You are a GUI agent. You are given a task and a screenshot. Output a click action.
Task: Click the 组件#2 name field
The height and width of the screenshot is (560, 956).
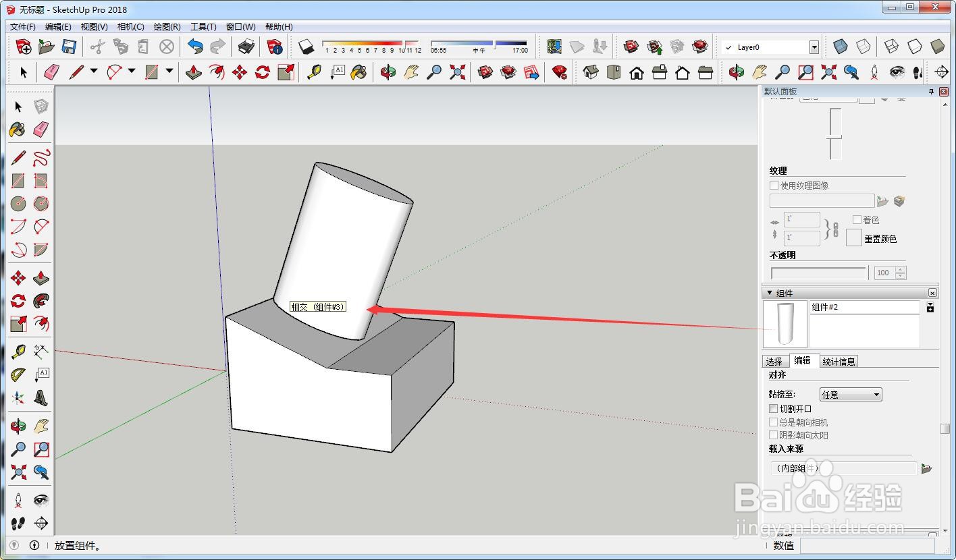click(865, 307)
